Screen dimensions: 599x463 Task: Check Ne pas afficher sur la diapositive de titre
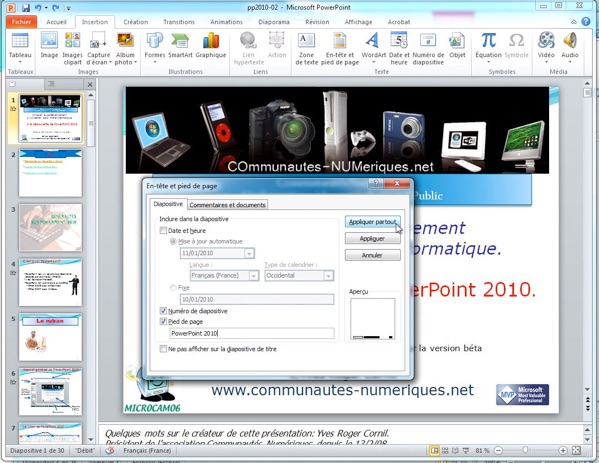(x=163, y=348)
